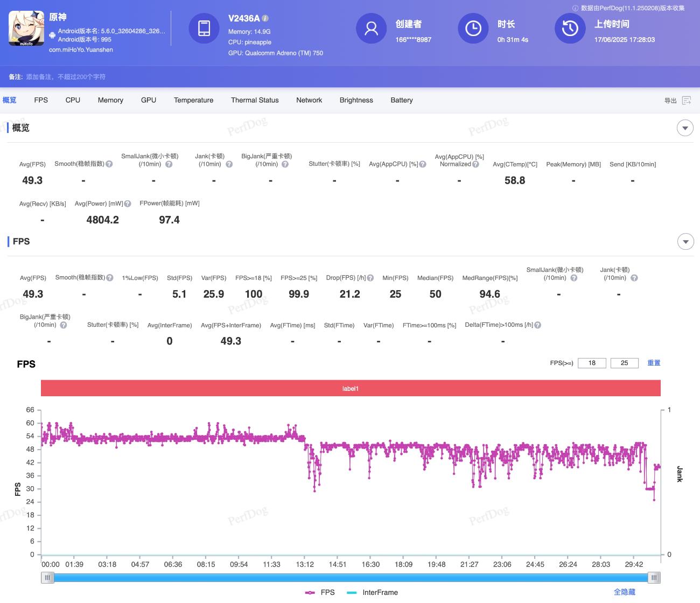This screenshot has height=603, width=700.
Task: Click help icon beside FPS section Jank(卡顿)
Action: pyautogui.click(x=634, y=278)
